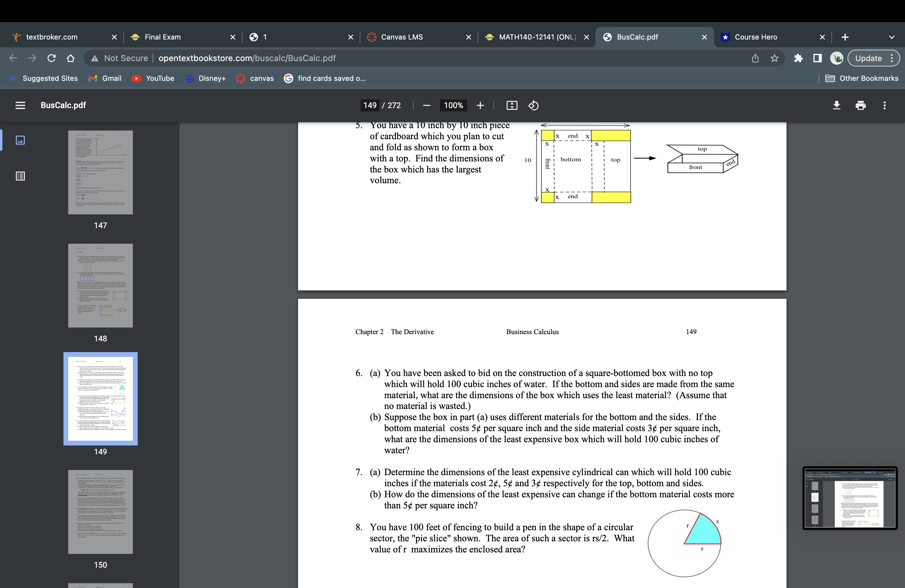Switch to the Canvas LMS tab
The height and width of the screenshot is (588, 905).
tap(402, 37)
